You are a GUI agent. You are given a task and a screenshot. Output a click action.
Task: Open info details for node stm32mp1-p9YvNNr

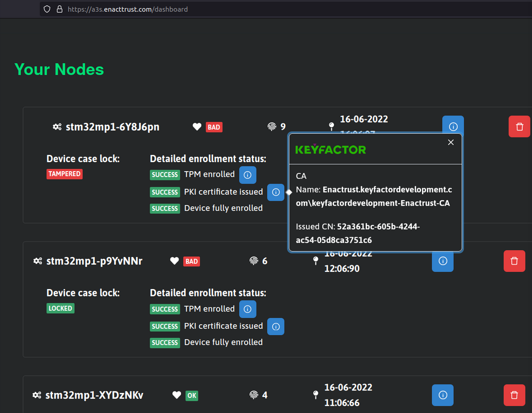tap(443, 262)
